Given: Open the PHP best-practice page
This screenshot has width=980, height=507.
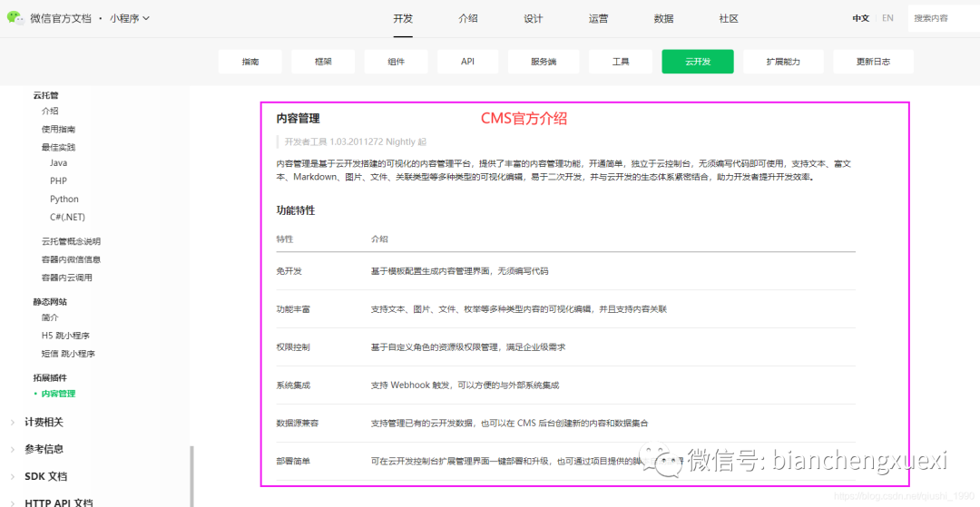Looking at the screenshot, I should click(x=59, y=181).
